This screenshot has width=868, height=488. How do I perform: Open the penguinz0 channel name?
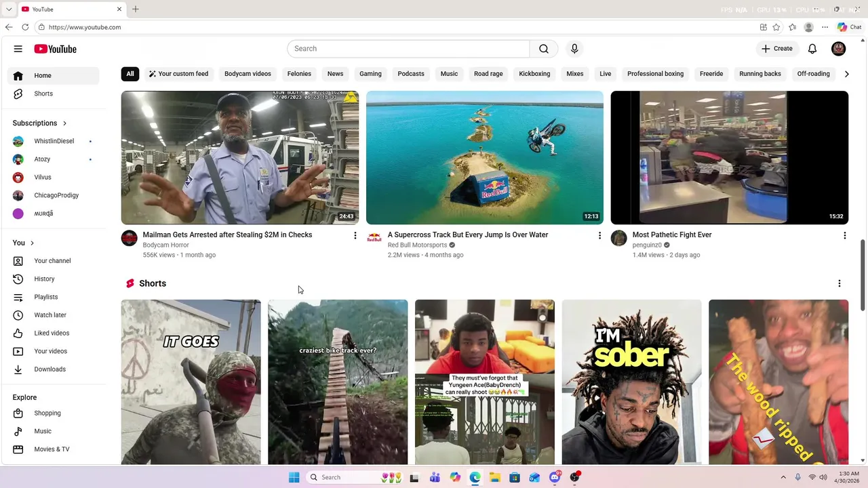(x=647, y=245)
